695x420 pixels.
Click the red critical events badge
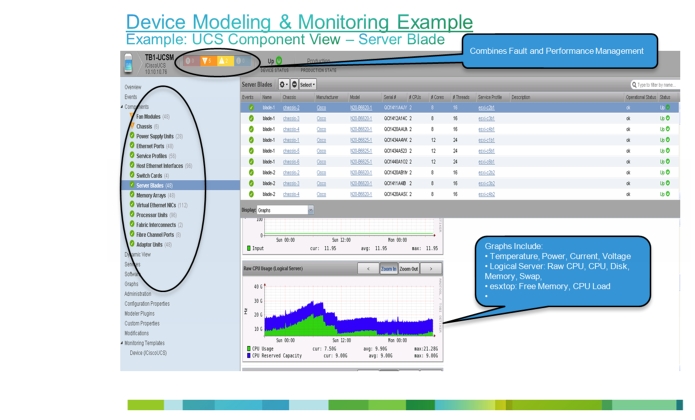tap(191, 61)
